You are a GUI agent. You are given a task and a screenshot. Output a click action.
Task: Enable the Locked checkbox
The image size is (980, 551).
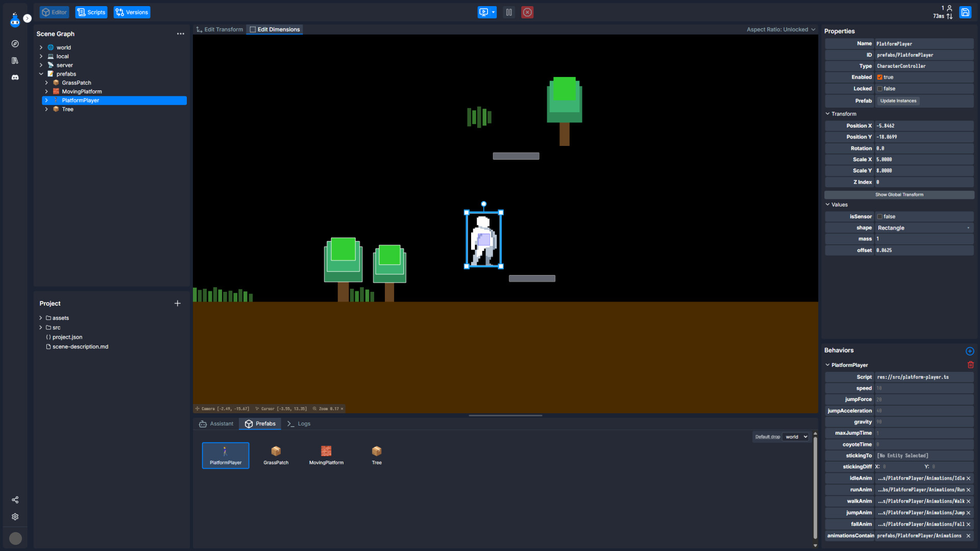click(x=880, y=88)
